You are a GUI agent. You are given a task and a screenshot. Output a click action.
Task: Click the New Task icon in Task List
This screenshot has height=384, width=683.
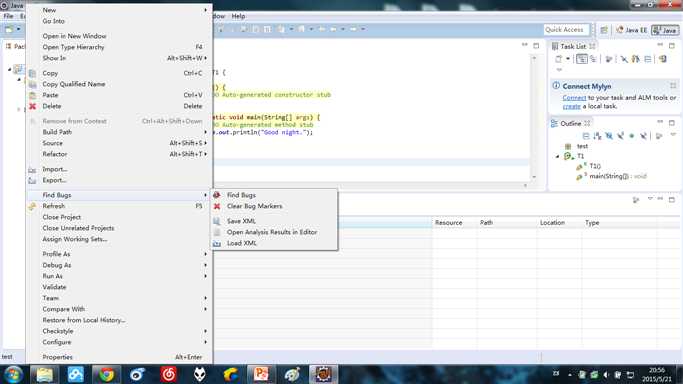558,59
